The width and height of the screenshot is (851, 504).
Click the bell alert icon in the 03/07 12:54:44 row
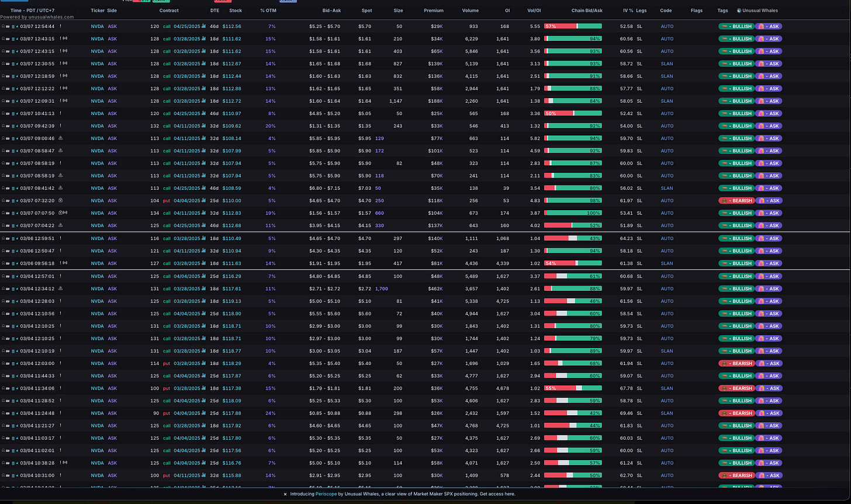(x=3, y=26)
